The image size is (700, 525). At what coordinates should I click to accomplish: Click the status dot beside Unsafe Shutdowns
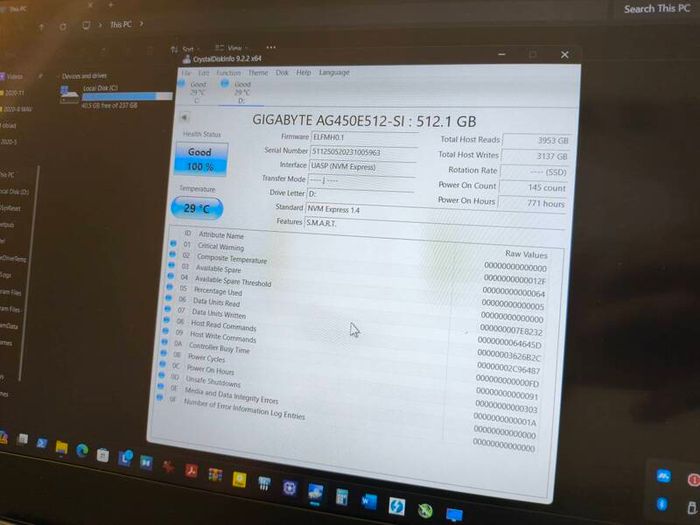click(x=161, y=375)
